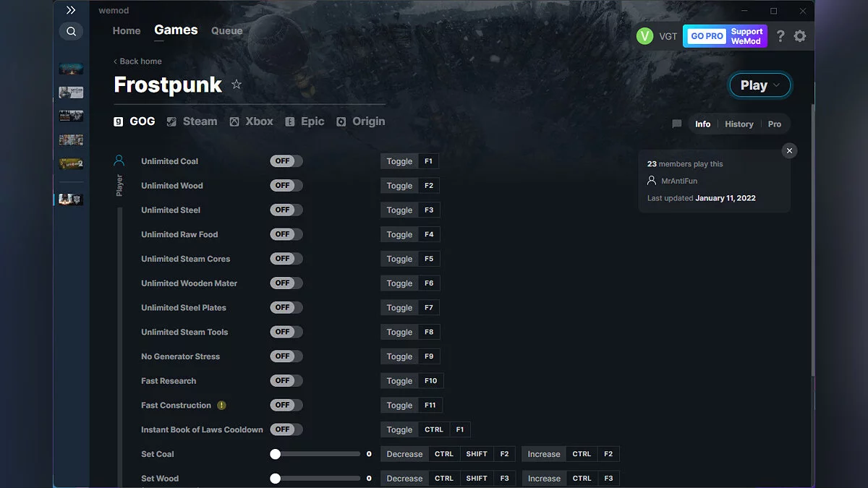The width and height of the screenshot is (868, 488).
Task: Open WeMod settings with the gear icon
Action: 800,35
